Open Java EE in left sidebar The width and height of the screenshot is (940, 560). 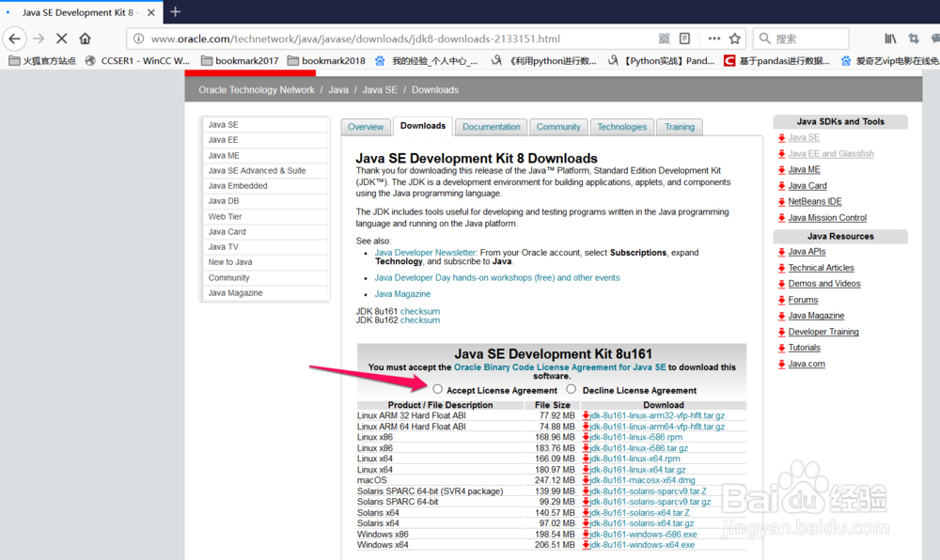pyautogui.click(x=265, y=140)
